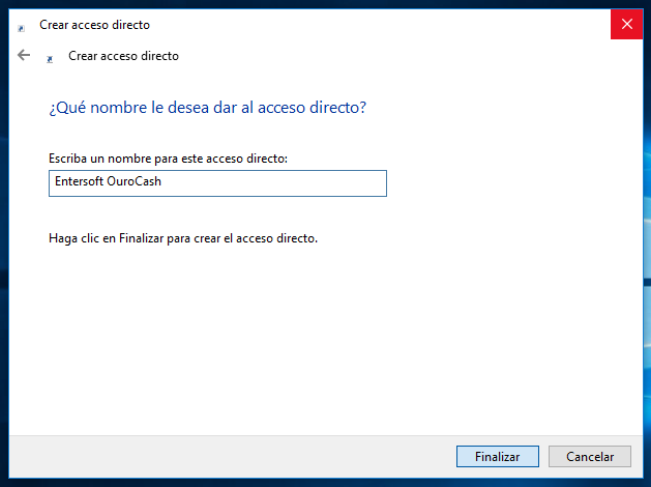Click the label Escriba un nombre para este acceso
The width and height of the screenshot is (651, 487).
(x=168, y=159)
